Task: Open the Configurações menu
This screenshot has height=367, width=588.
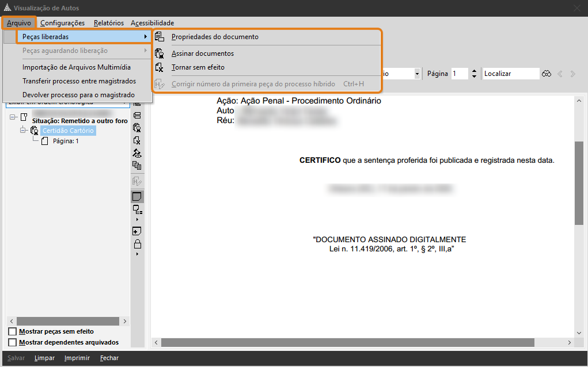Action: (63, 23)
